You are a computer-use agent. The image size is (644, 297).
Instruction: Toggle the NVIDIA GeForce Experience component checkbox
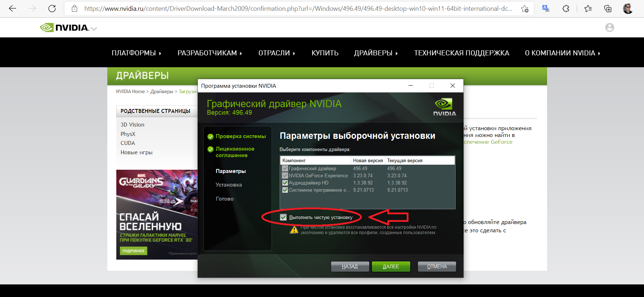click(x=285, y=175)
